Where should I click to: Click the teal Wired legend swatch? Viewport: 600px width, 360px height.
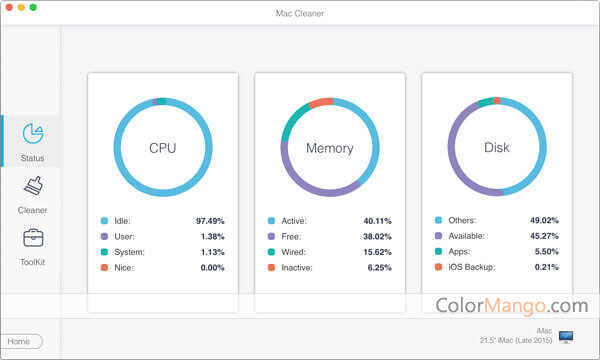[271, 252]
